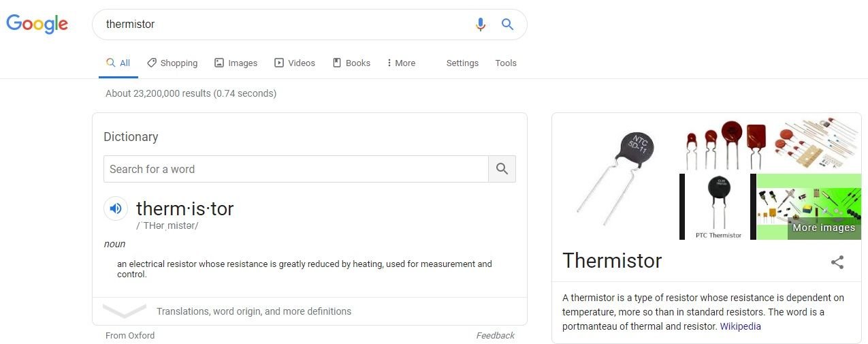Open the Shopping results tab

point(172,63)
